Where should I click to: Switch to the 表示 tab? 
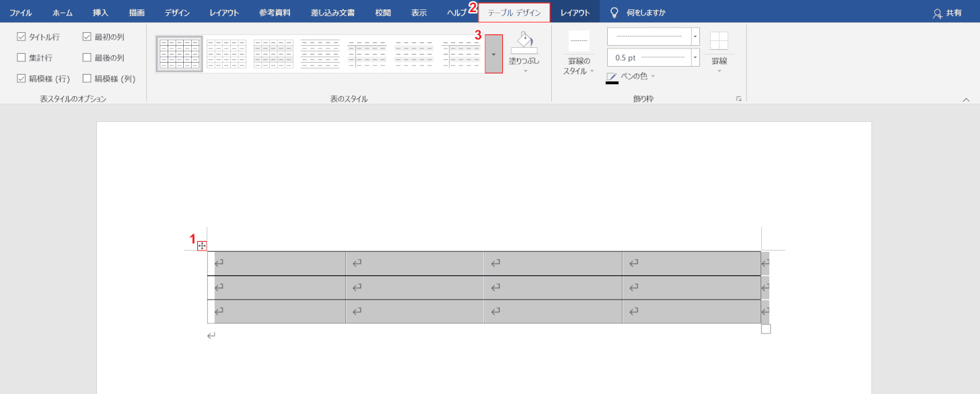419,12
